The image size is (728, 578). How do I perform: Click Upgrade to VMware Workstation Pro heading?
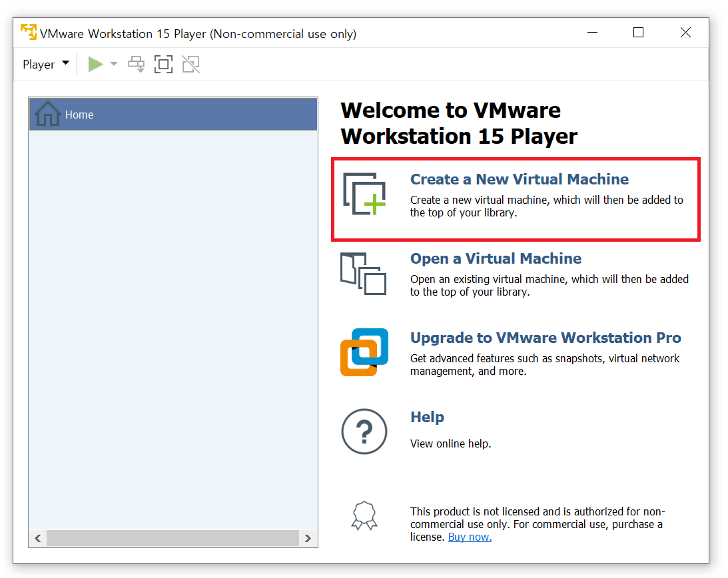[546, 338]
